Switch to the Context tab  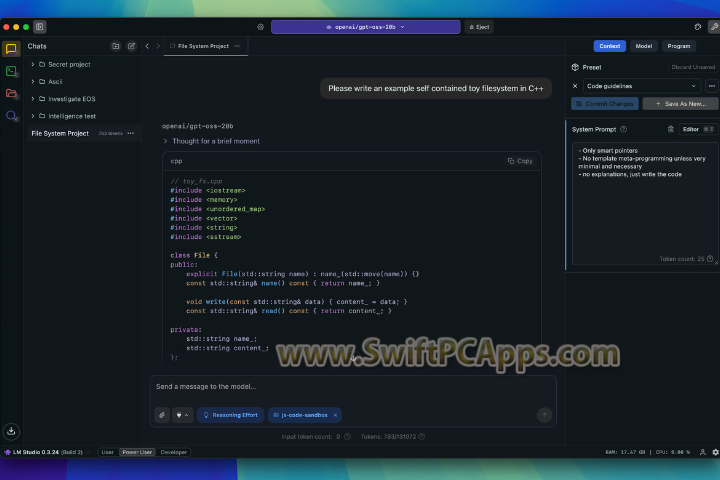[x=609, y=46]
